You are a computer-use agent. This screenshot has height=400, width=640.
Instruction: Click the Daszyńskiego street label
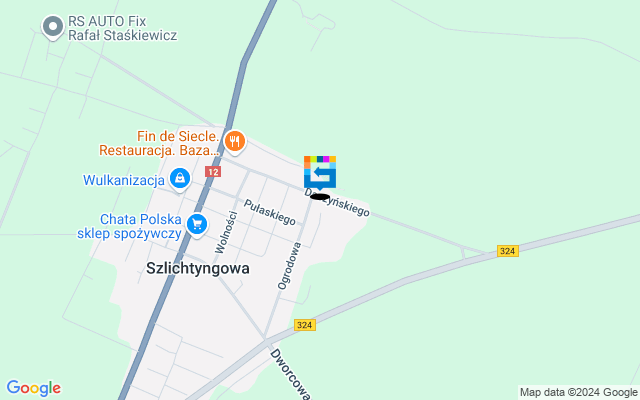tap(337, 202)
